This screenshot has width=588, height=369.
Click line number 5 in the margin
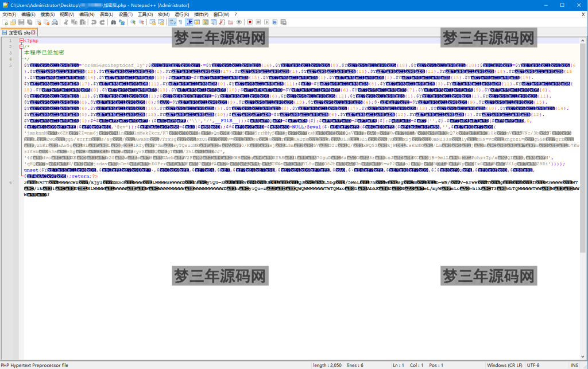click(x=10, y=65)
